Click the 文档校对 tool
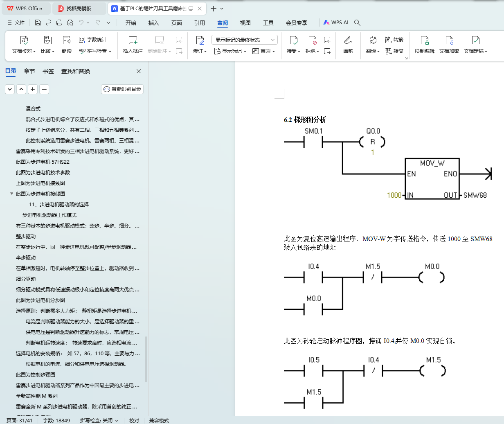The width and height of the screenshot is (504, 424). (24, 45)
